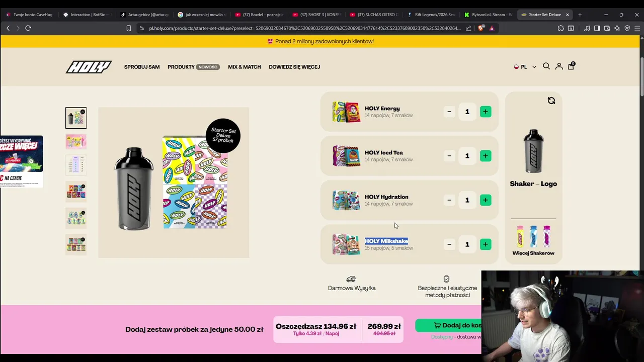Open Brave Wallet icon
Viewport: 644px width, 362px height.
(x=607, y=28)
